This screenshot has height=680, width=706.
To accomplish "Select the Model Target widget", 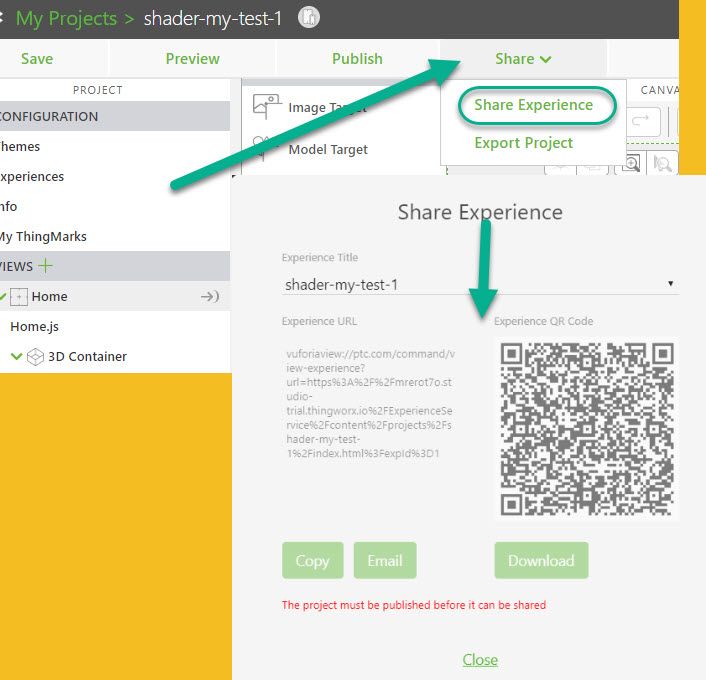I will pyautogui.click(x=328, y=149).
